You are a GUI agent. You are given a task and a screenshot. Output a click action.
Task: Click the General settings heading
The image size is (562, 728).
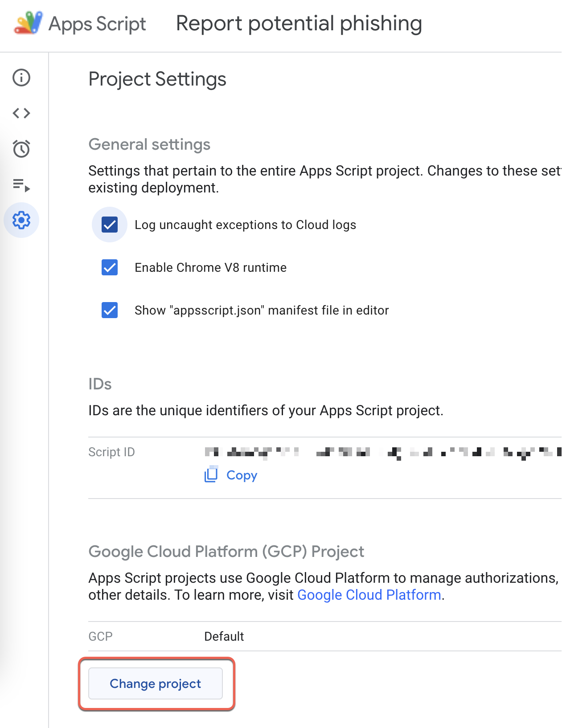[149, 144]
